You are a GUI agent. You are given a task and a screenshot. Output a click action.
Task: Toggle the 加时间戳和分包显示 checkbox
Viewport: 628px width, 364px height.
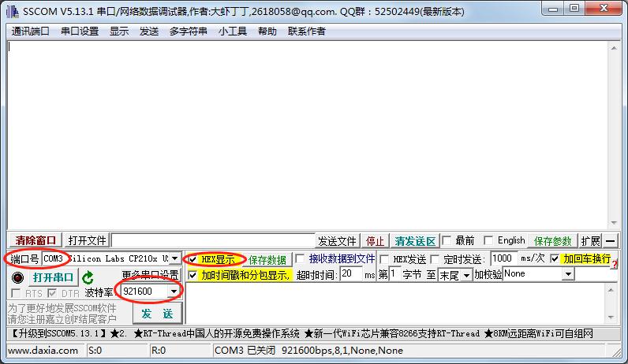coord(193,275)
